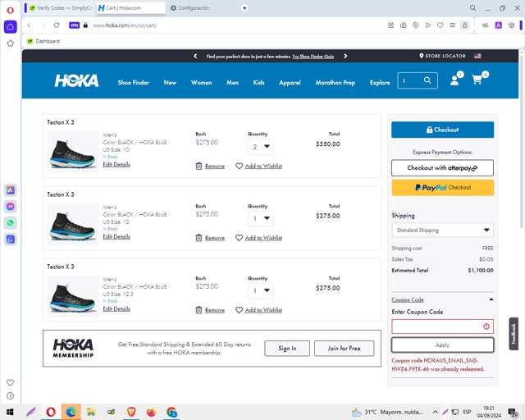Click the VPN badge in address bar
Image resolution: width=525 pixels, height=420 pixels.
pyautogui.click(x=74, y=25)
